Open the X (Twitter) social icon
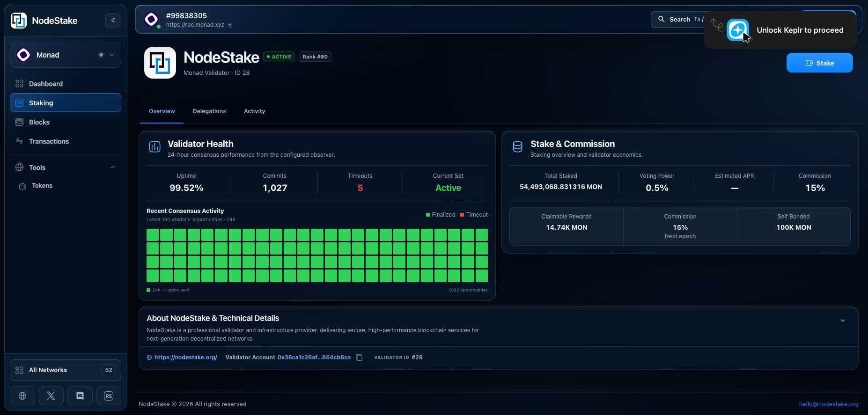 [51, 396]
